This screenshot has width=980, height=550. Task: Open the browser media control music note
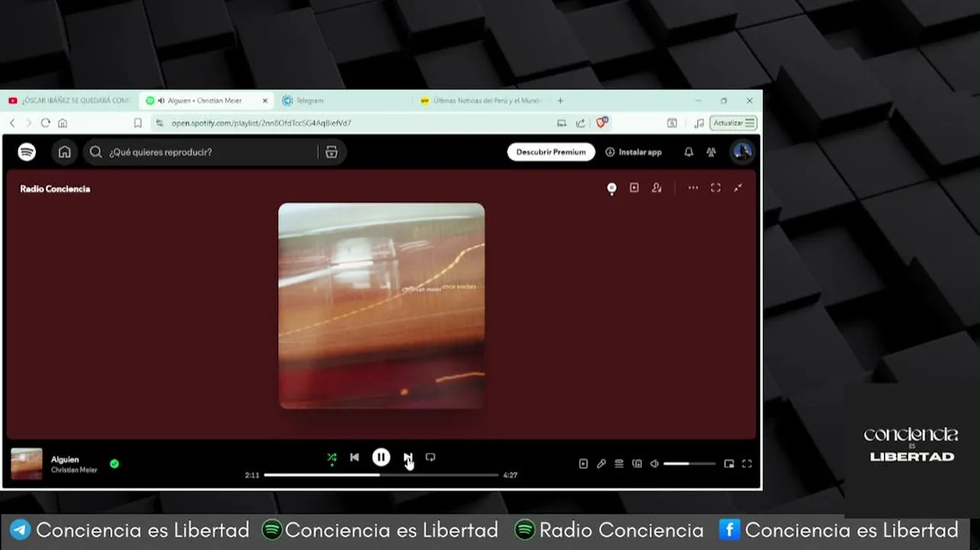699,123
